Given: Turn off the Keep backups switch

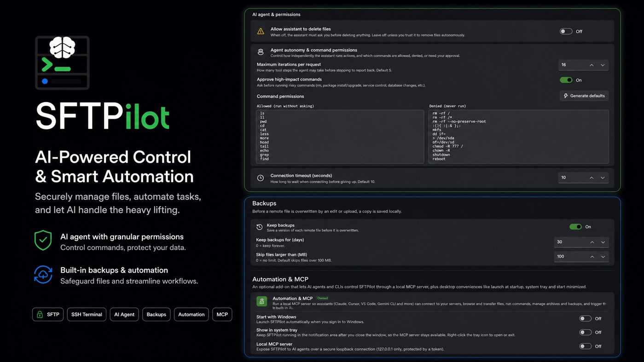Looking at the screenshot, I should [575, 227].
